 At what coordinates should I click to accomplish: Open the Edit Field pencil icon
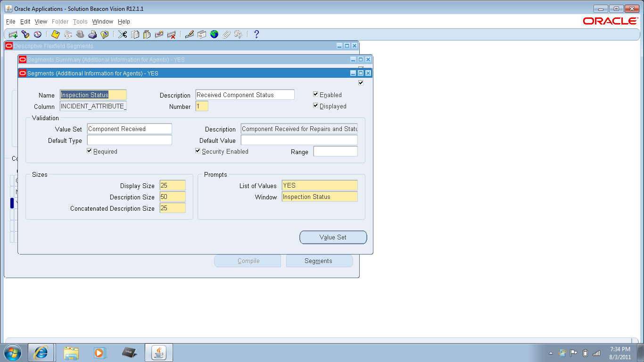point(190,34)
